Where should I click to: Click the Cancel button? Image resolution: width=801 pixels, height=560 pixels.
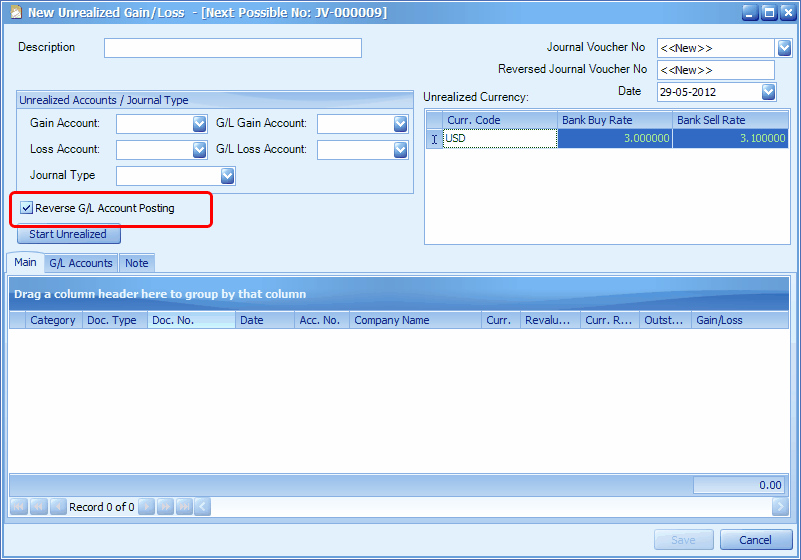coord(755,540)
